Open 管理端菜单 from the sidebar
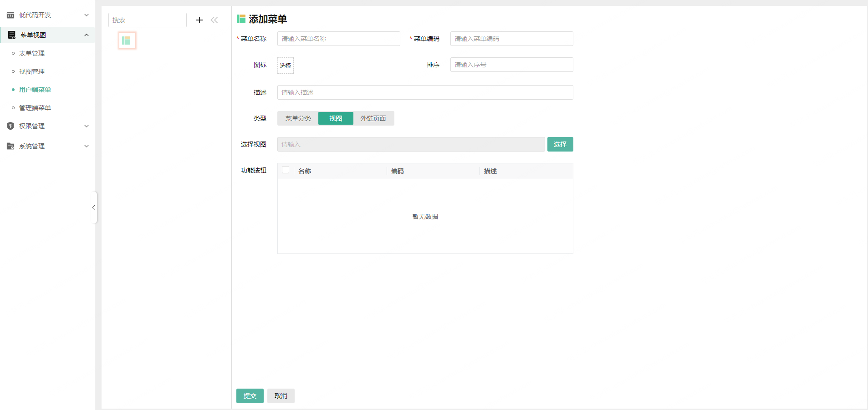This screenshot has width=868, height=410. click(x=35, y=108)
